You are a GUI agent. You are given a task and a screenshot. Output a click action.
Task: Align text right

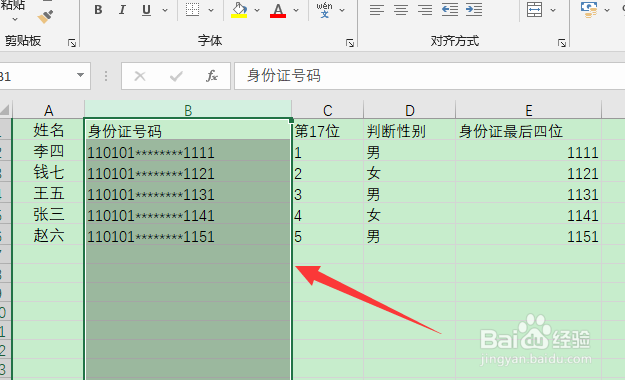tap(425, 10)
